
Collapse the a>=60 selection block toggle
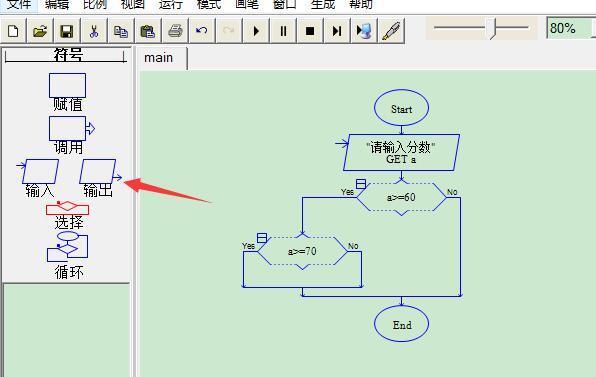point(361,184)
